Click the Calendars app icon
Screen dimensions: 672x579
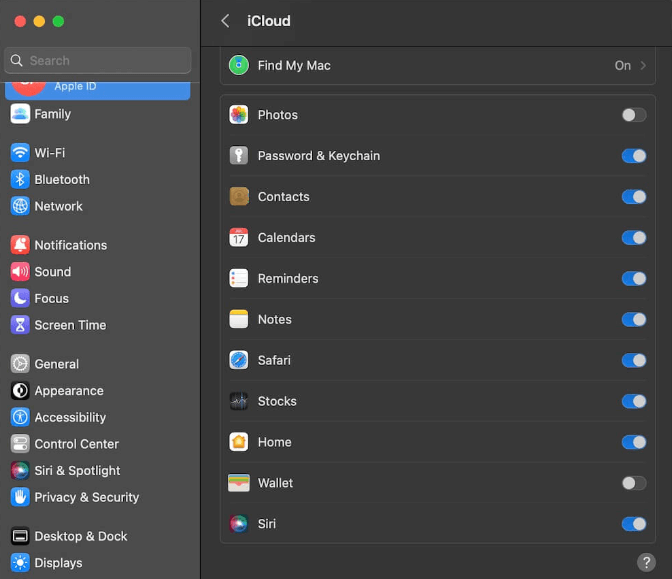click(238, 238)
